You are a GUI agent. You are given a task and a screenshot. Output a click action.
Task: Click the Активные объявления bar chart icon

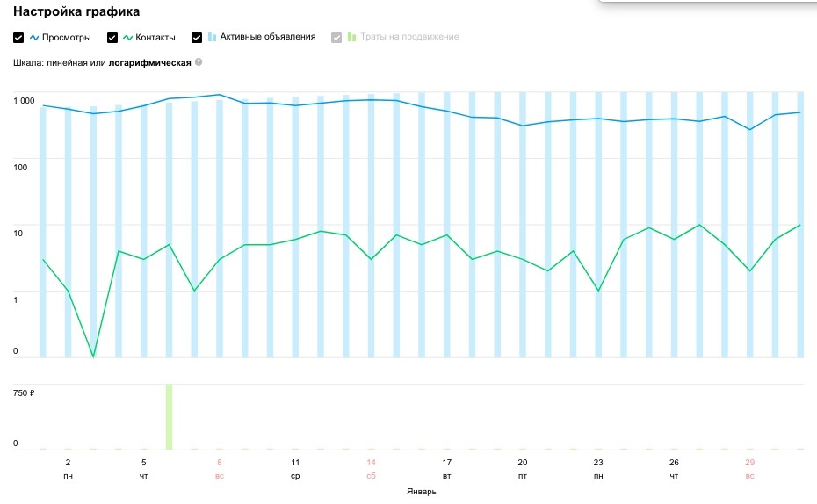pos(213,38)
